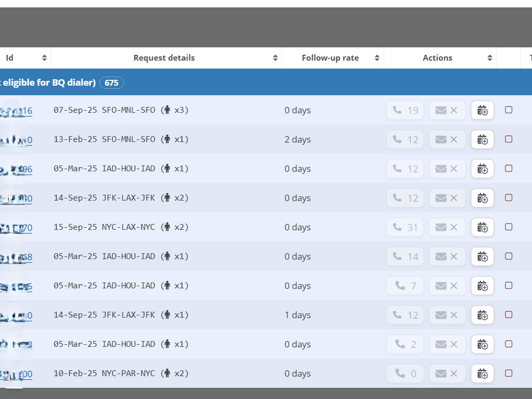Click the phone button showing 2 calls
Viewport: 532px width, 399px height.
tap(405, 344)
